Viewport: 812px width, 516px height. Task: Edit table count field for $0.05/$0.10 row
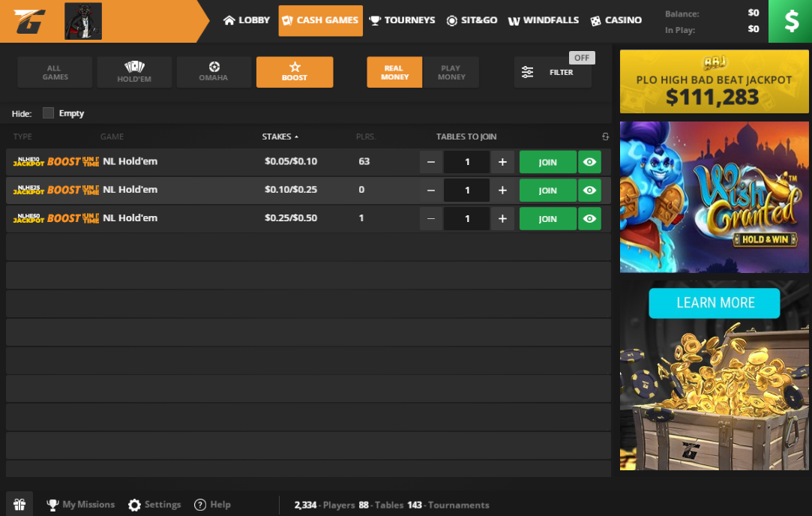[466, 162]
